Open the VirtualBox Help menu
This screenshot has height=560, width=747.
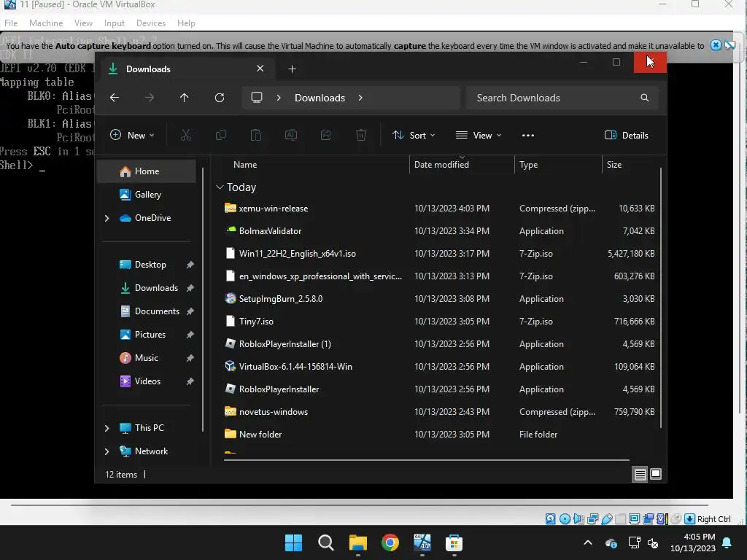[186, 23]
